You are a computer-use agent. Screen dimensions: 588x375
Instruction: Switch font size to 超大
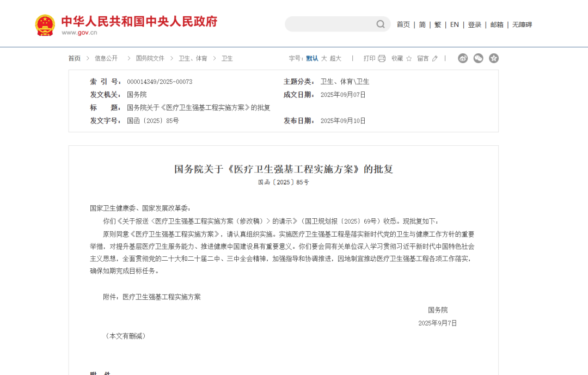[335, 58]
